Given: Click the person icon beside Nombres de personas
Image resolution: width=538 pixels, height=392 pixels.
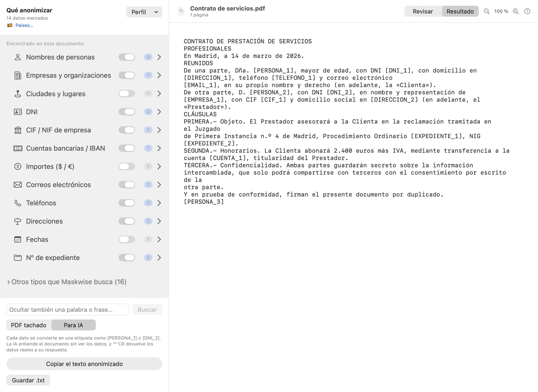Looking at the screenshot, I should [x=18, y=57].
